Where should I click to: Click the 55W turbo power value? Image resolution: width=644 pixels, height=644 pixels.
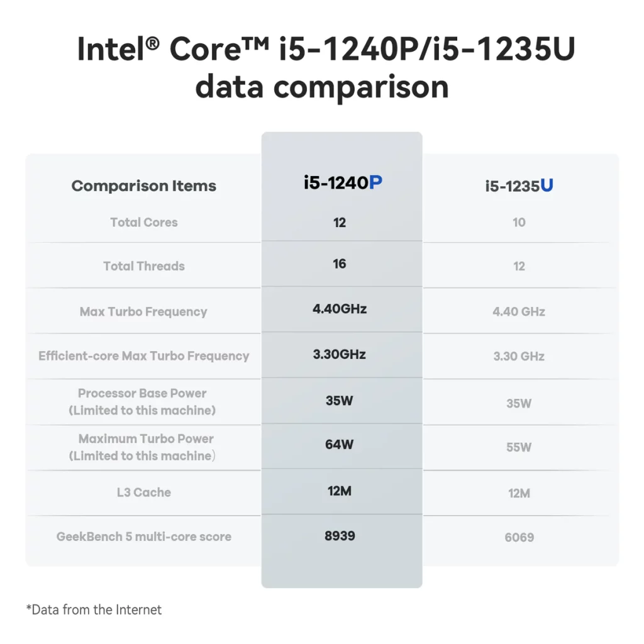(x=519, y=447)
